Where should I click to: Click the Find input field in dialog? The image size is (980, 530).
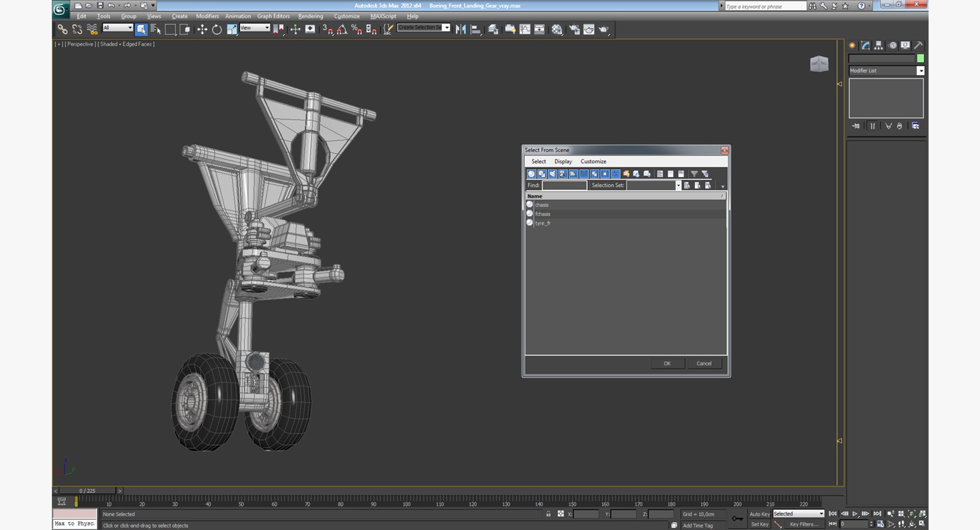coord(565,185)
